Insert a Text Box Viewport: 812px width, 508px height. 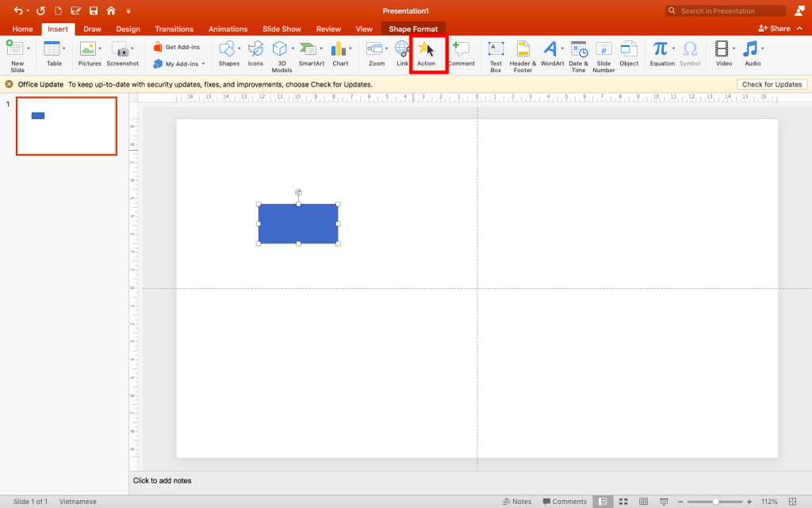(x=496, y=53)
